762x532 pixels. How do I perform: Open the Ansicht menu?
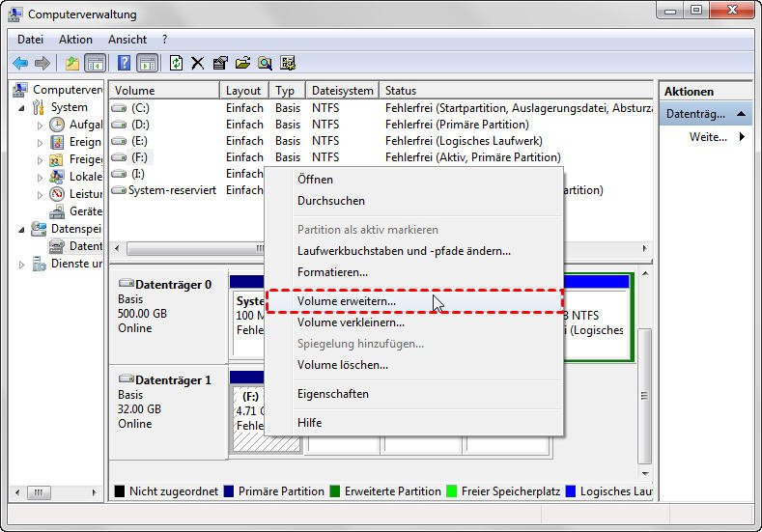coord(127,40)
